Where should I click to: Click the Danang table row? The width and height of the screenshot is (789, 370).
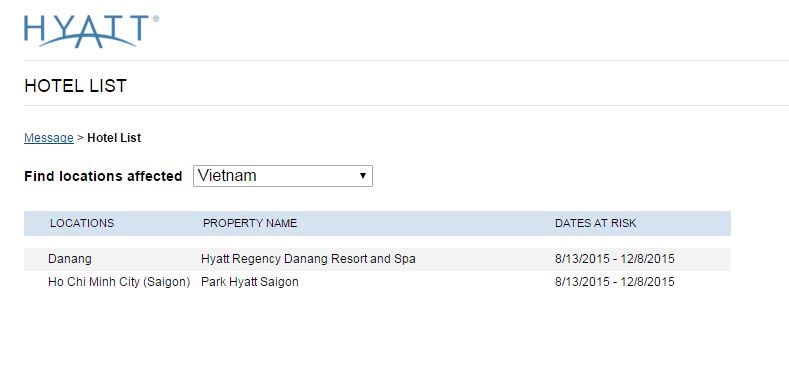tap(377, 259)
